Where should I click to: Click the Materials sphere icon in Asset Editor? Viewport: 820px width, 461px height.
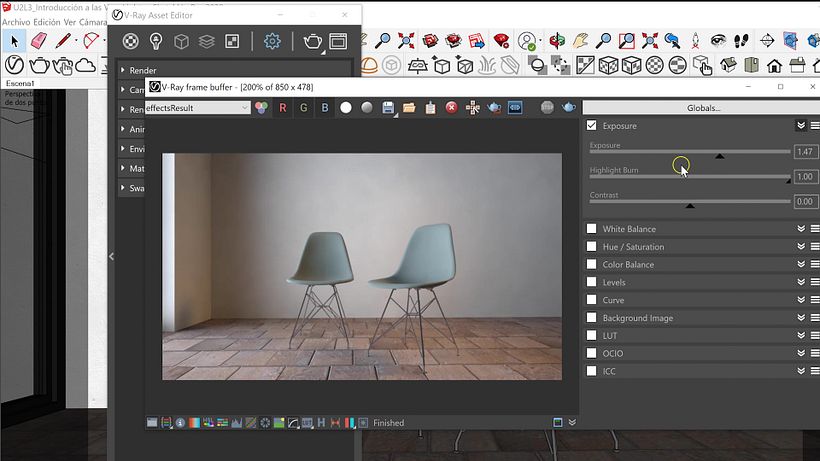click(x=130, y=41)
